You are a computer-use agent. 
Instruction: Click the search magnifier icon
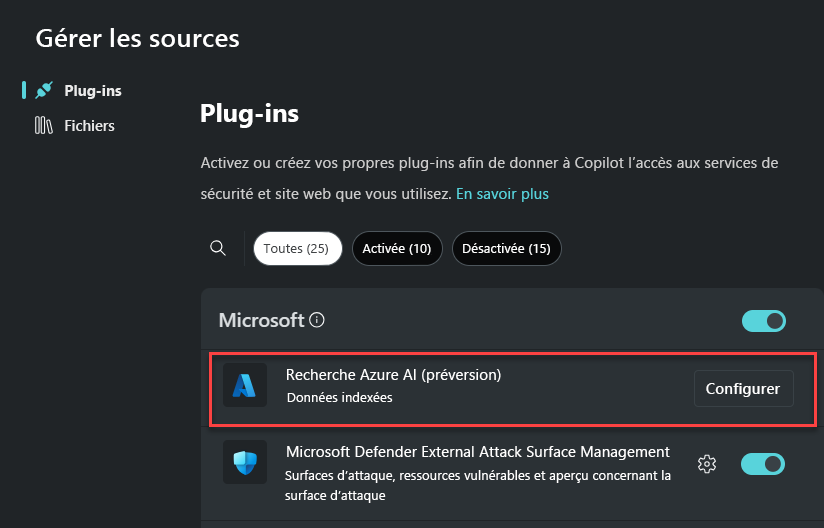[x=218, y=248]
